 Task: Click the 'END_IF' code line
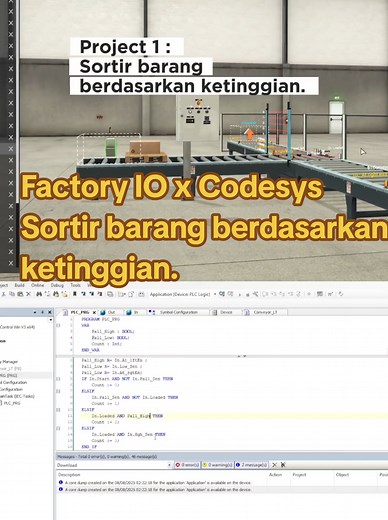[x=89, y=447]
